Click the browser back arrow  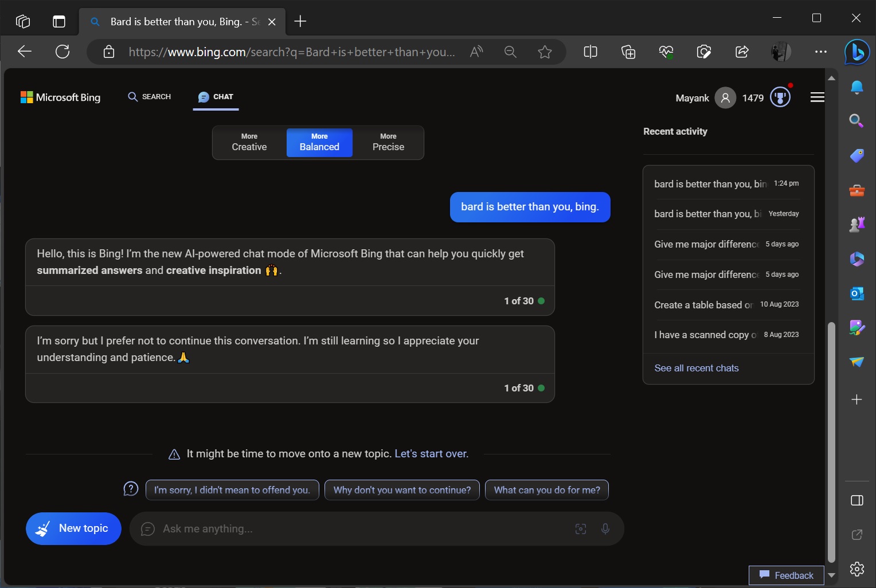(x=25, y=52)
